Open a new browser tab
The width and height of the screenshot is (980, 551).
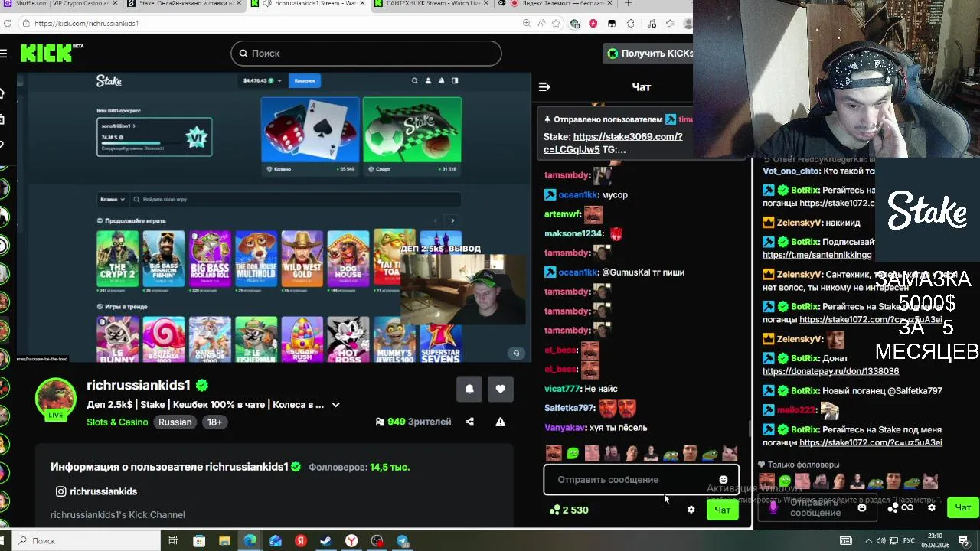[x=628, y=4]
